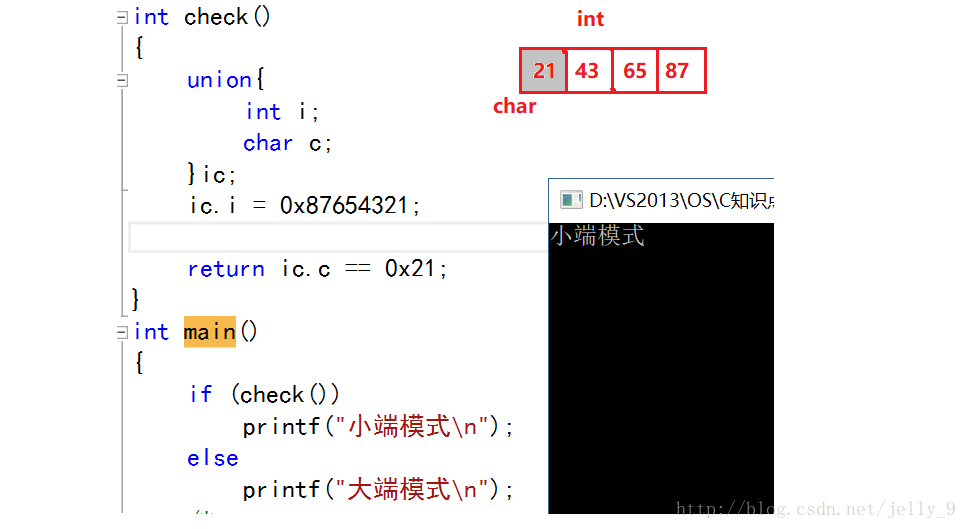Click the console window title bar icon
The height and width of the screenshot is (529, 967).
(571, 200)
